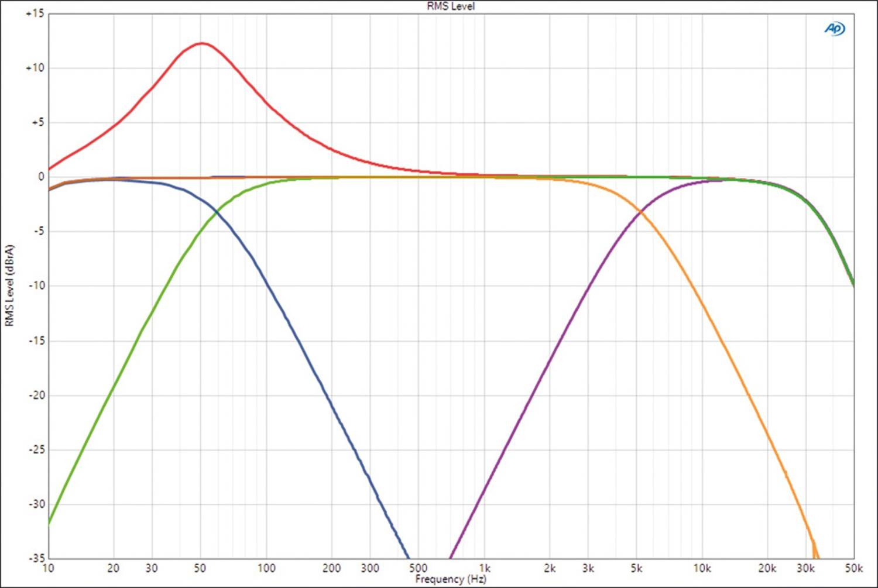Image resolution: width=878 pixels, height=588 pixels.
Task: Click the '1k' frequency axis tick label
Action: (485, 568)
